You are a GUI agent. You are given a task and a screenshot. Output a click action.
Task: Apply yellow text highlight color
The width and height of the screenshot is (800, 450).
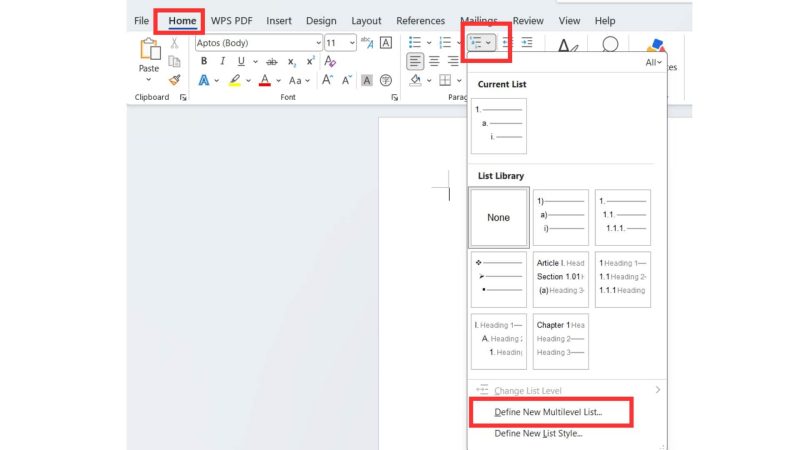coord(235,80)
